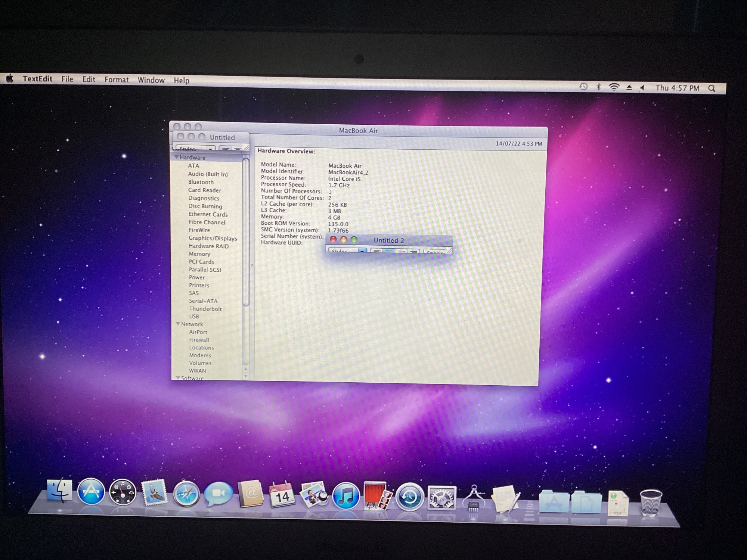Open Photo Booth in dock

pos(377,496)
